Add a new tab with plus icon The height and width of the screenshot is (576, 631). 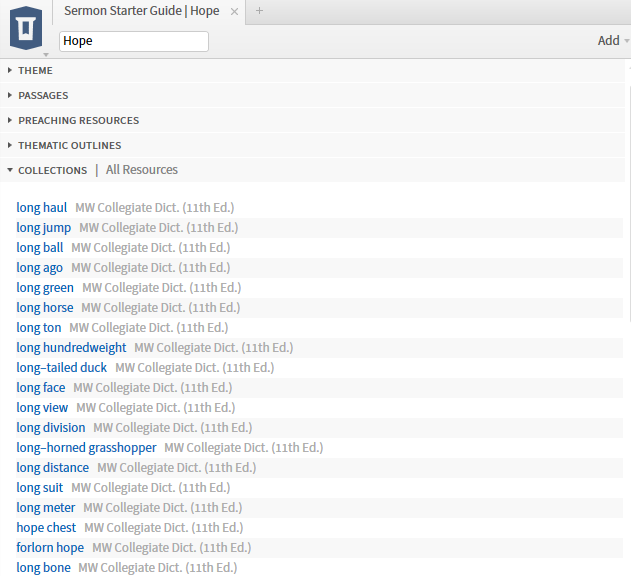tap(259, 11)
